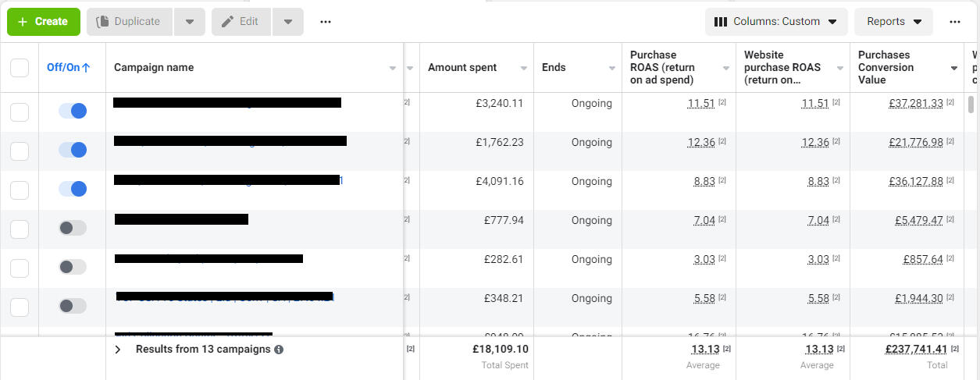This screenshot has width=980, height=380.
Task: Click the Duplicate button
Action: pyautogui.click(x=129, y=22)
